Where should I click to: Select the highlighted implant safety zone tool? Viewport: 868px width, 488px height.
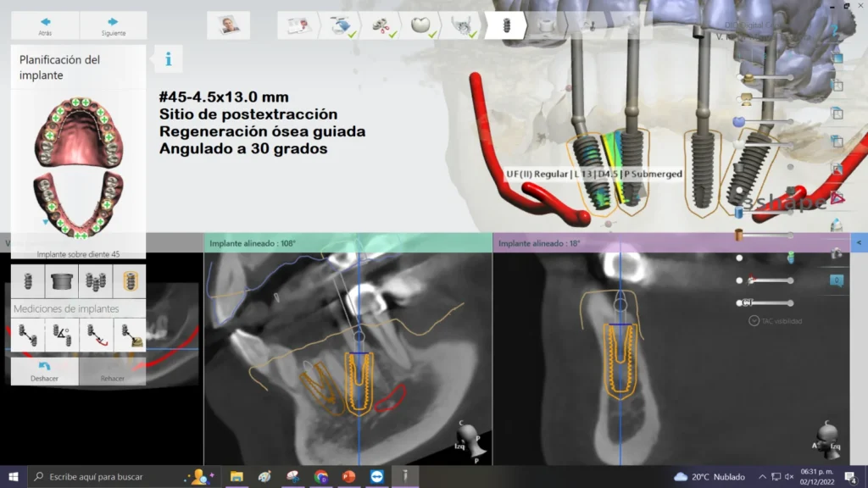(x=130, y=281)
